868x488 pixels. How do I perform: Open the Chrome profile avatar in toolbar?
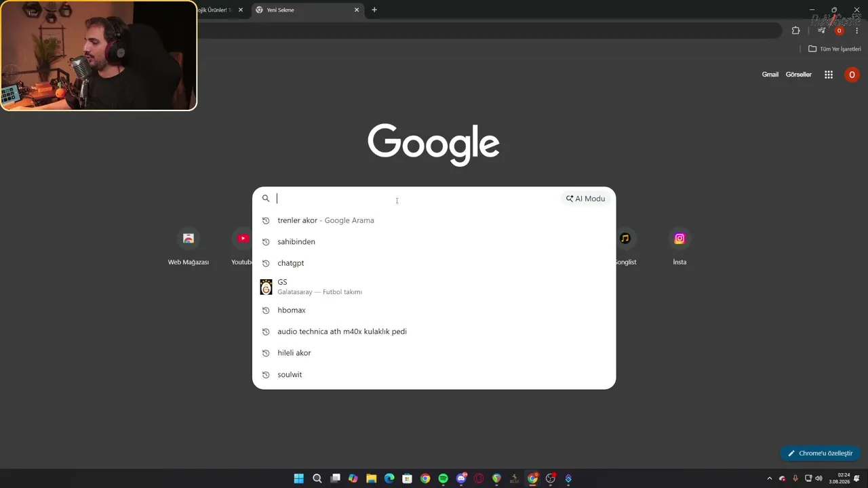(x=839, y=30)
